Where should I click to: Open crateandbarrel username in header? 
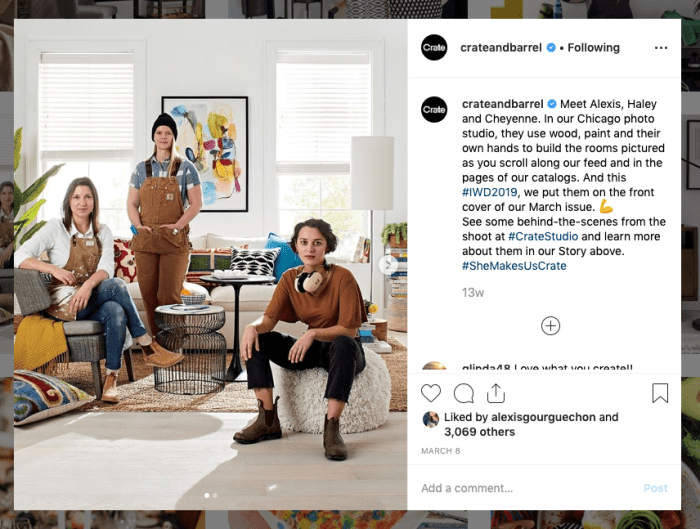[501, 47]
